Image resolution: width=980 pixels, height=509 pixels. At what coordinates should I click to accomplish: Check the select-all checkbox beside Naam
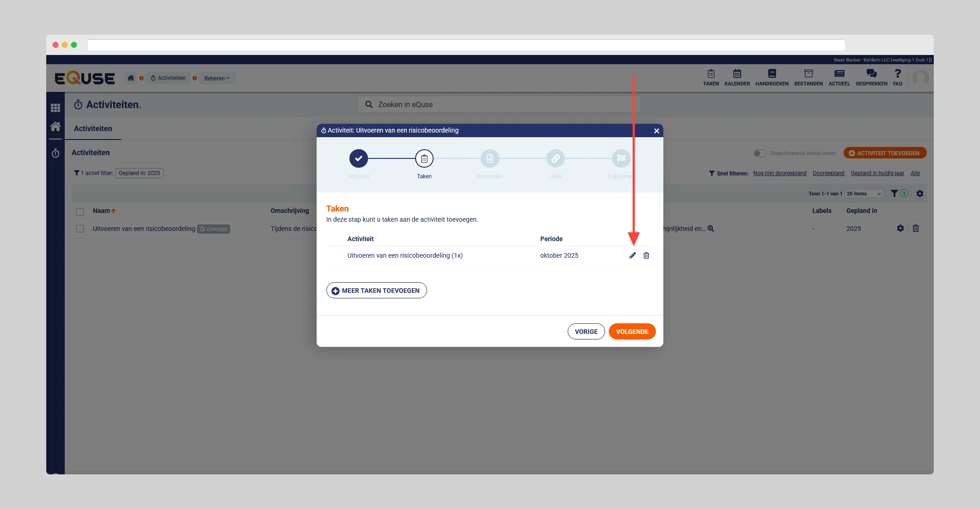pyautogui.click(x=80, y=212)
